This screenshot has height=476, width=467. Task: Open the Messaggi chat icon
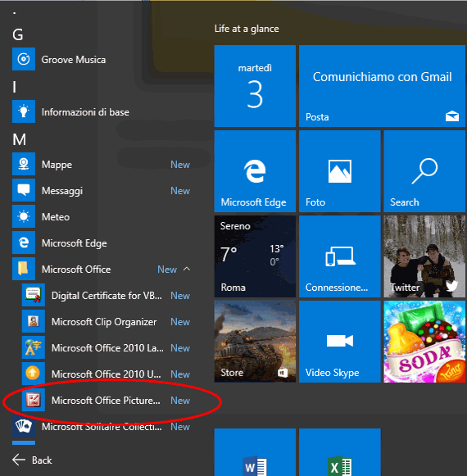click(24, 190)
